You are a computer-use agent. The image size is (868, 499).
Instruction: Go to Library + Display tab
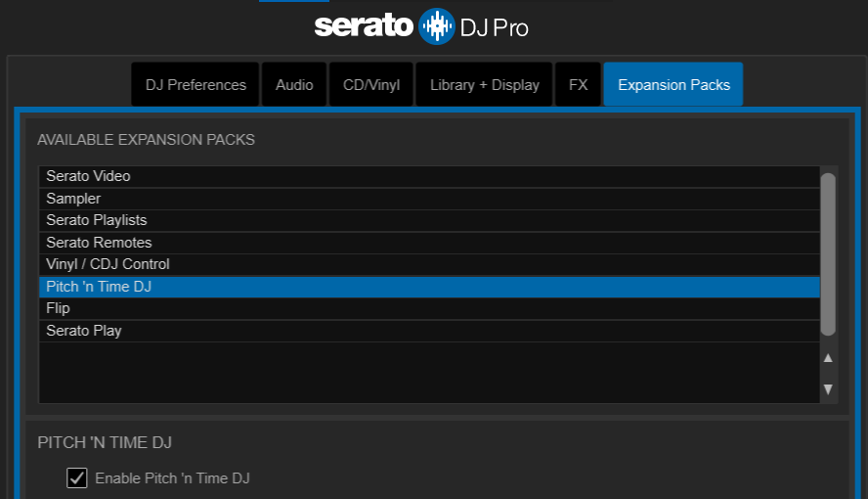tap(485, 84)
